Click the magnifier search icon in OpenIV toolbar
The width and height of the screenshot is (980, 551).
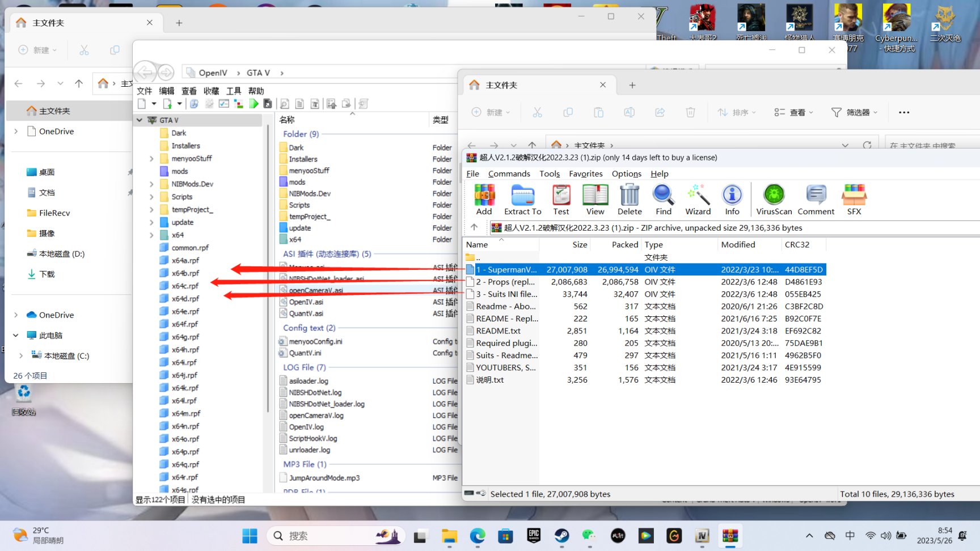click(x=285, y=104)
